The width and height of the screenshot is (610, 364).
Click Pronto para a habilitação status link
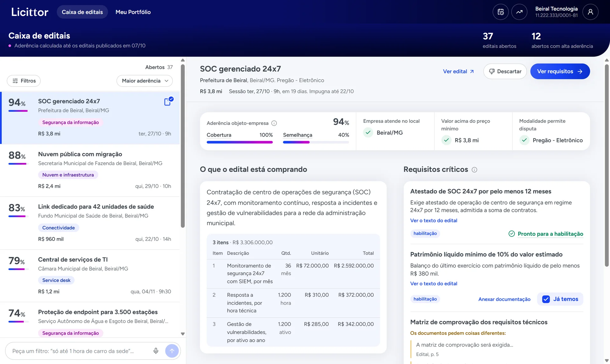550,234
